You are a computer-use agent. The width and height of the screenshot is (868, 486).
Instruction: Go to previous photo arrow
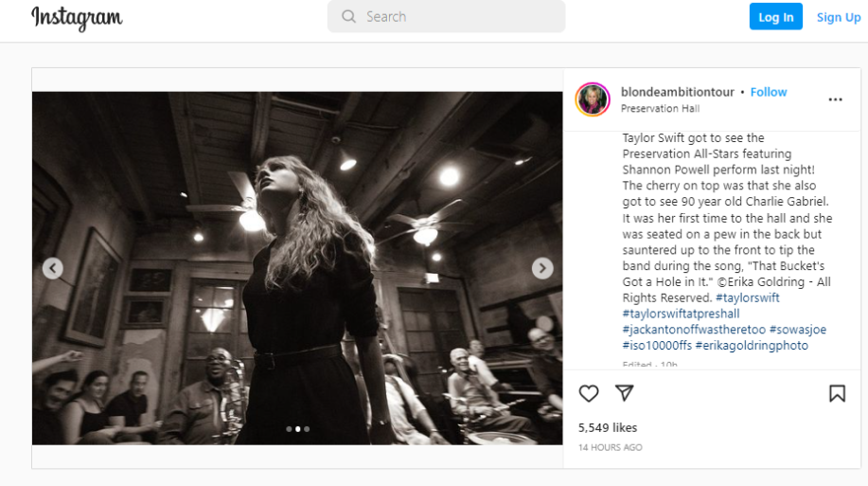click(x=53, y=268)
